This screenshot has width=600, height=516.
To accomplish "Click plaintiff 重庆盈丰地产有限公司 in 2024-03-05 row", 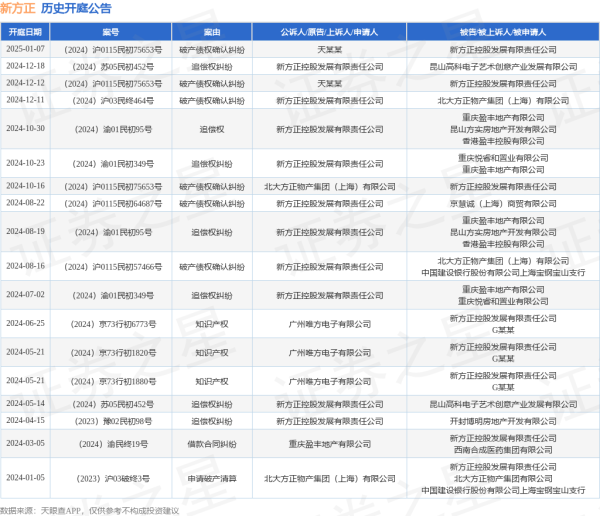I will click(329, 444).
